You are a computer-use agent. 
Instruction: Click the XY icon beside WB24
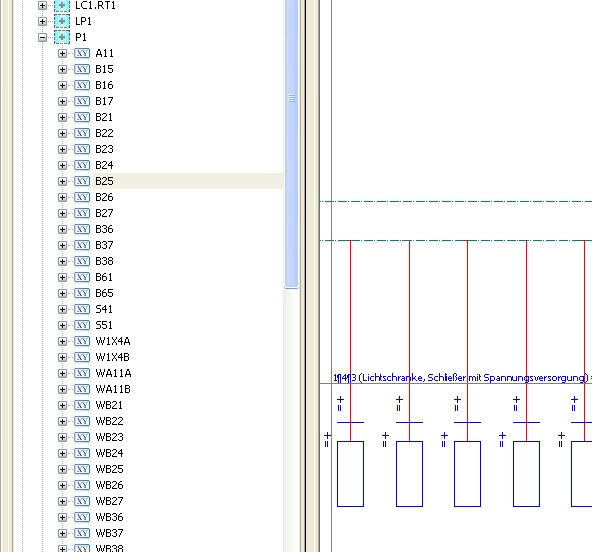(82, 453)
